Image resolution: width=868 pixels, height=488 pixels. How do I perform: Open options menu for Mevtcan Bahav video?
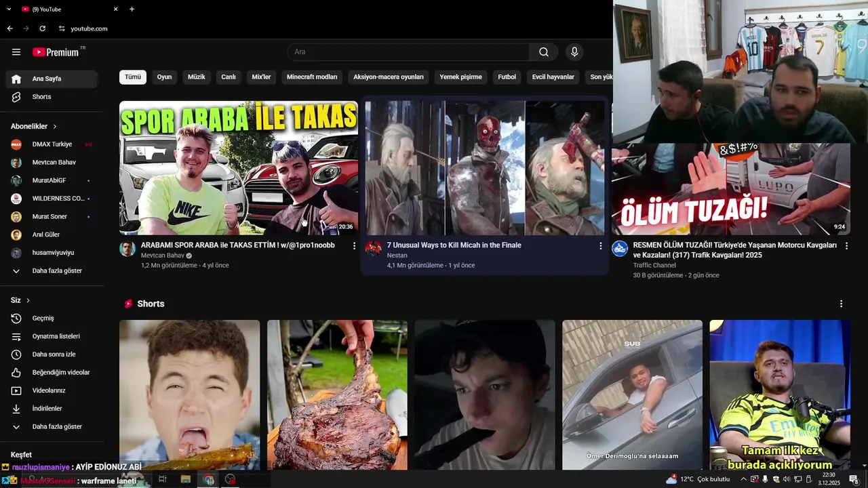[354, 246]
